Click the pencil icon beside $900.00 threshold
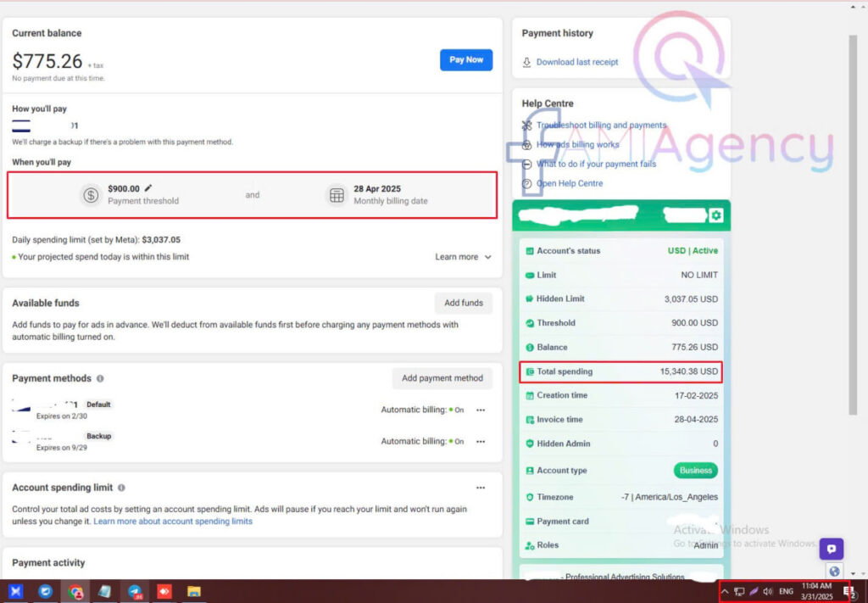868x603 pixels. tap(148, 188)
